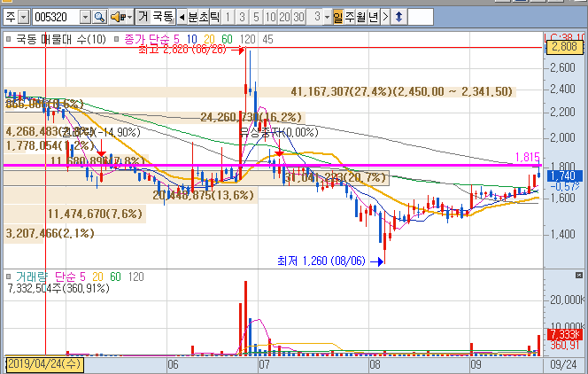Click the 09/24 date at the axis corner

coord(563,364)
